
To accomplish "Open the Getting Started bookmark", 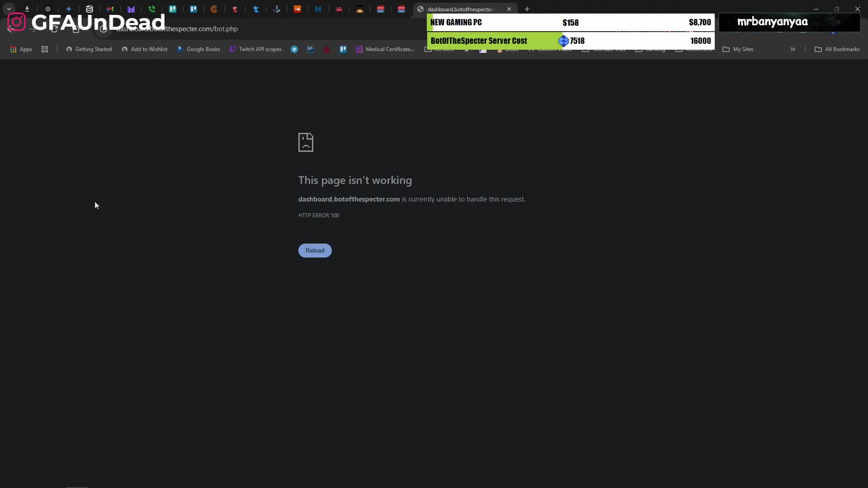I will click(x=89, y=49).
